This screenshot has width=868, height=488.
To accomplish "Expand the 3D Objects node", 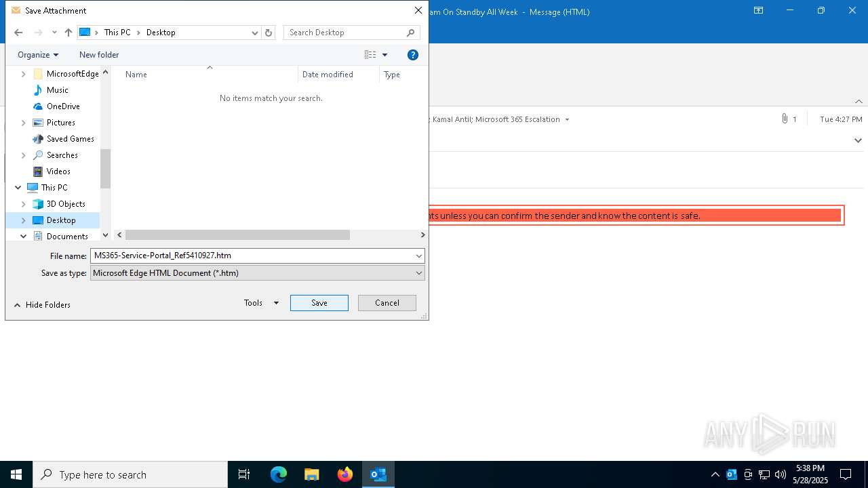I will pos(24,204).
